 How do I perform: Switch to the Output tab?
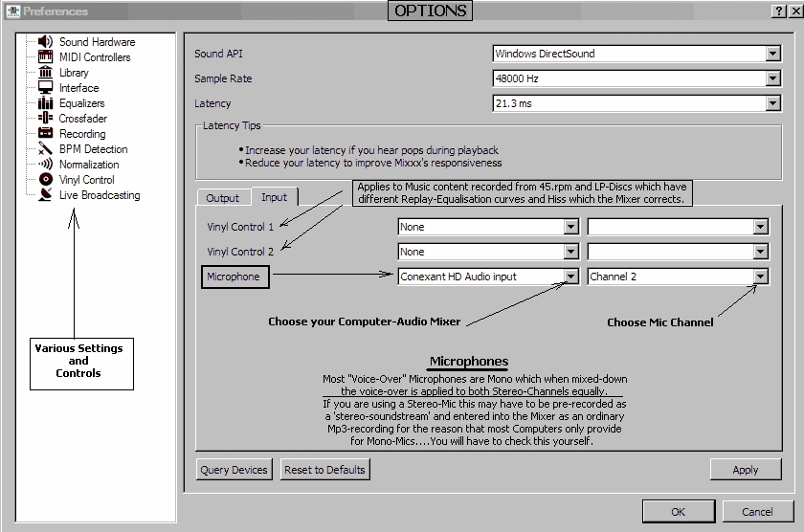(x=222, y=198)
